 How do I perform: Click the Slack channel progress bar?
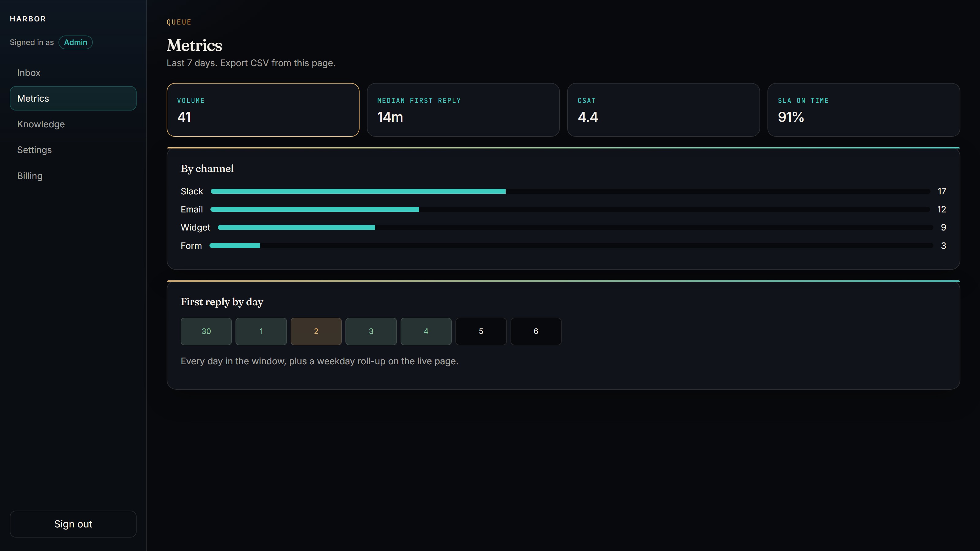(x=570, y=191)
